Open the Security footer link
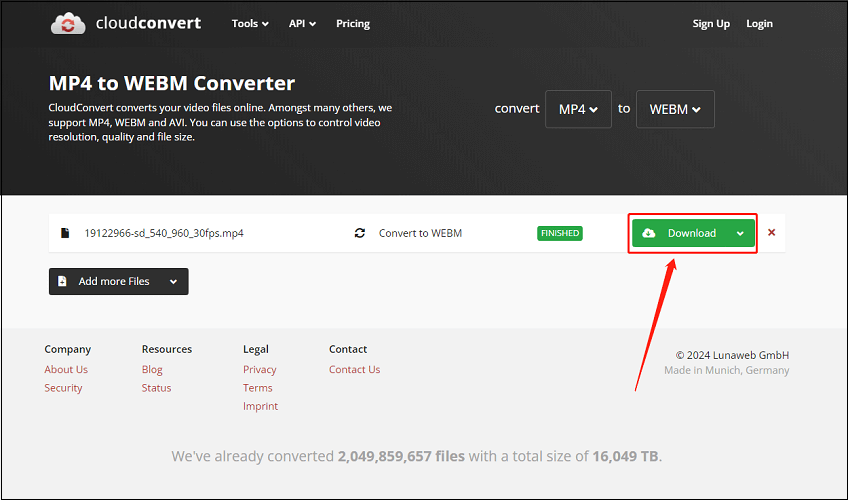Viewport: 848px width, 500px height. tap(63, 388)
